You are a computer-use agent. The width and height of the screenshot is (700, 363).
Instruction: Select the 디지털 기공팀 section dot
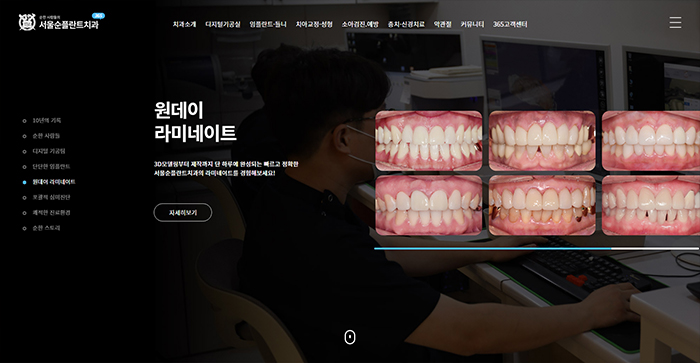point(24,152)
